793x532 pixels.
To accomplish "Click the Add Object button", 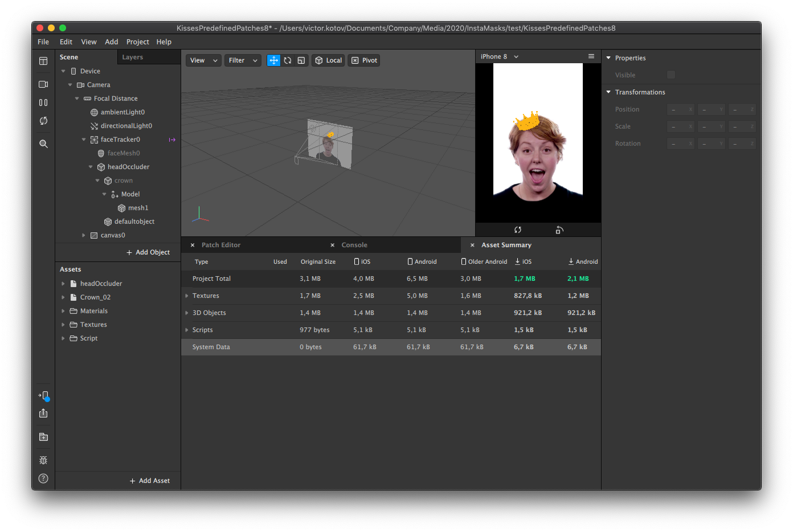I will pos(148,252).
